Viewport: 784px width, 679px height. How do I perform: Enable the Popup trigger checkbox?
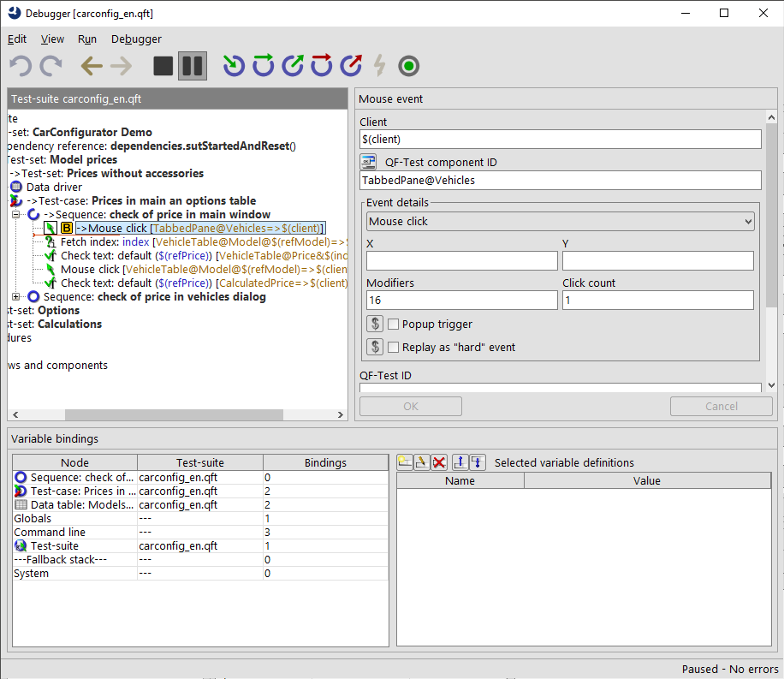click(x=395, y=324)
